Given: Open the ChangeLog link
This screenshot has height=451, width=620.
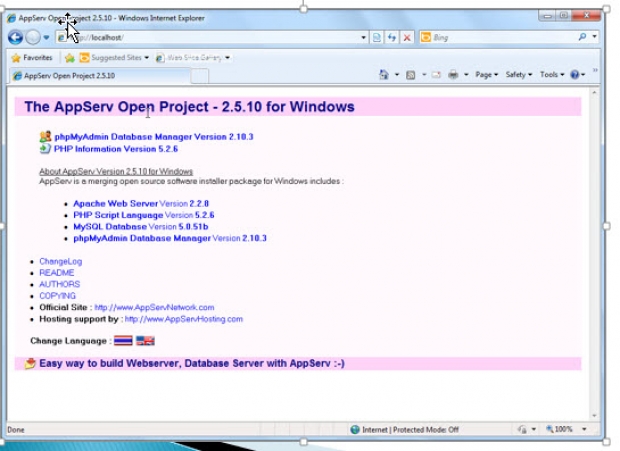Looking at the screenshot, I should [x=60, y=261].
